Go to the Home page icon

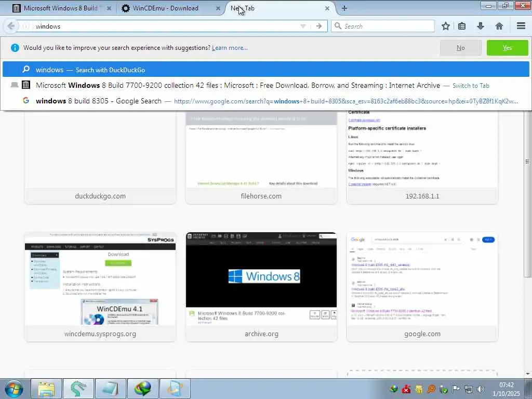pos(499,26)
